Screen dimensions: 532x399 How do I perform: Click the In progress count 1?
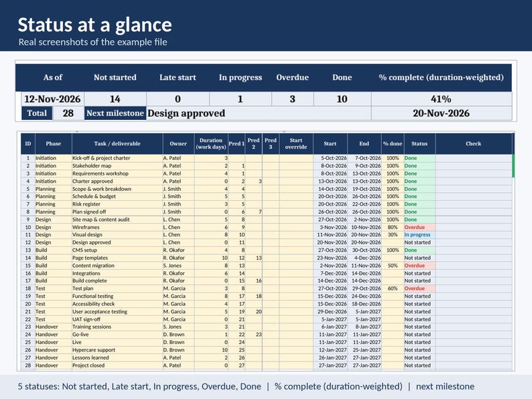pyautogui.click(x=241, y=99)
